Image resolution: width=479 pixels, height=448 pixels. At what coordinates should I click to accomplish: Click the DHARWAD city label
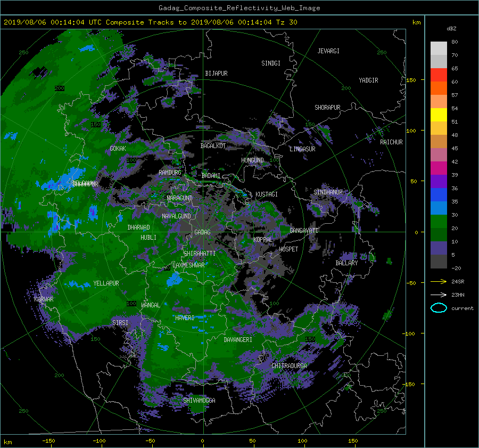tap(139, 227)
